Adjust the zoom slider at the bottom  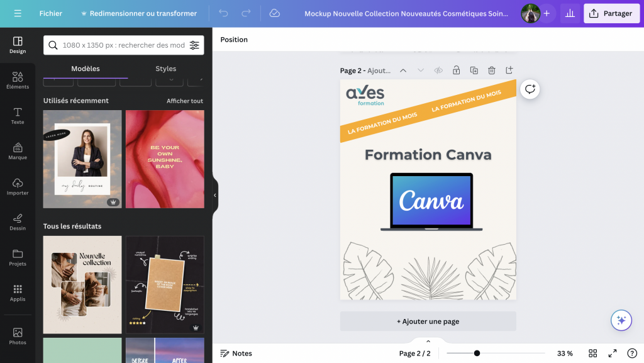(x=476, y=353)
